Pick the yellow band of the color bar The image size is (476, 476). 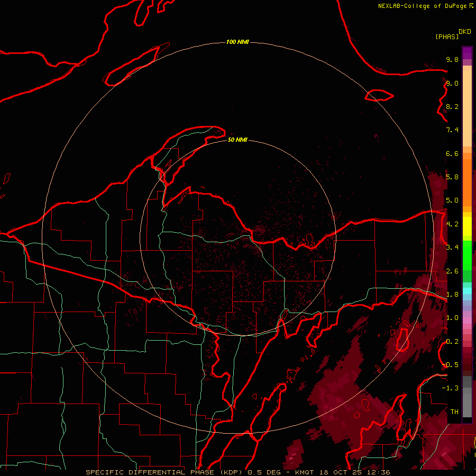coord(467,226)
